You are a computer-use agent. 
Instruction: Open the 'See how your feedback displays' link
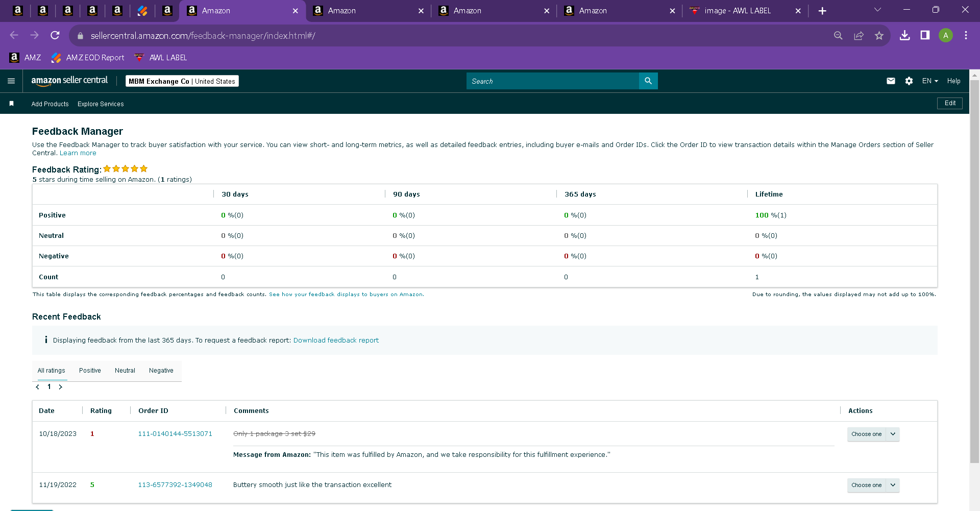(346, 295)
